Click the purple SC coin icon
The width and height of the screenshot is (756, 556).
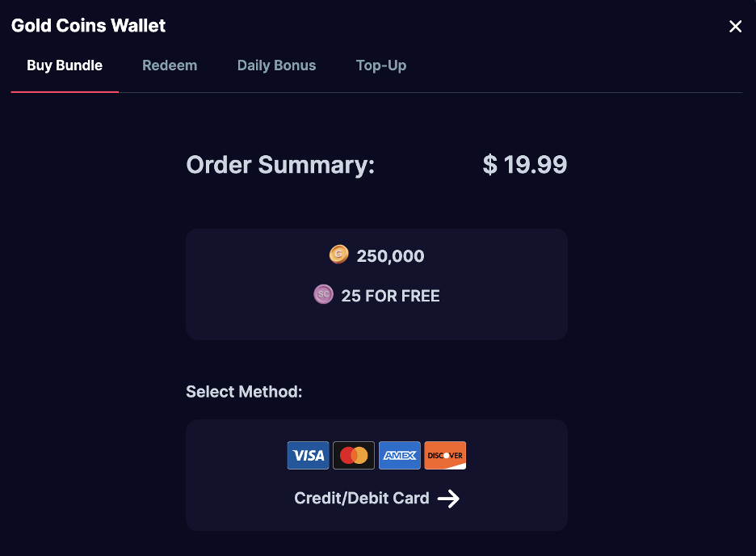(323, 294)
